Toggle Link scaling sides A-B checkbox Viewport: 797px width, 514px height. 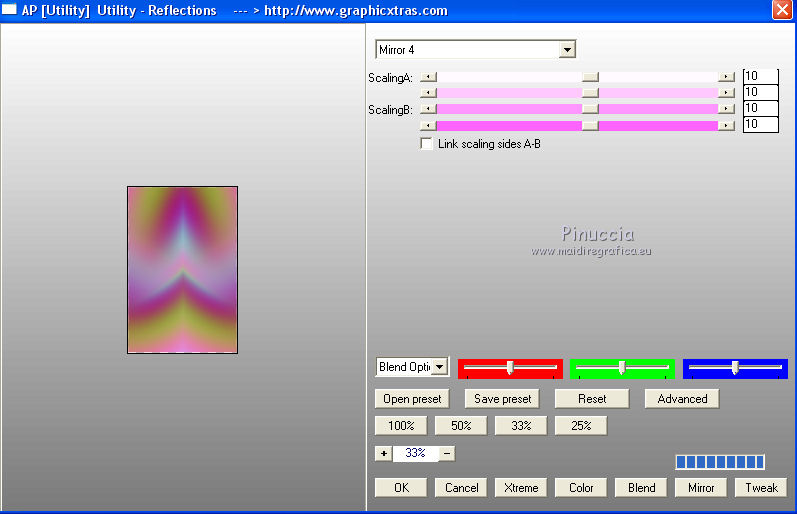point(426,144)
